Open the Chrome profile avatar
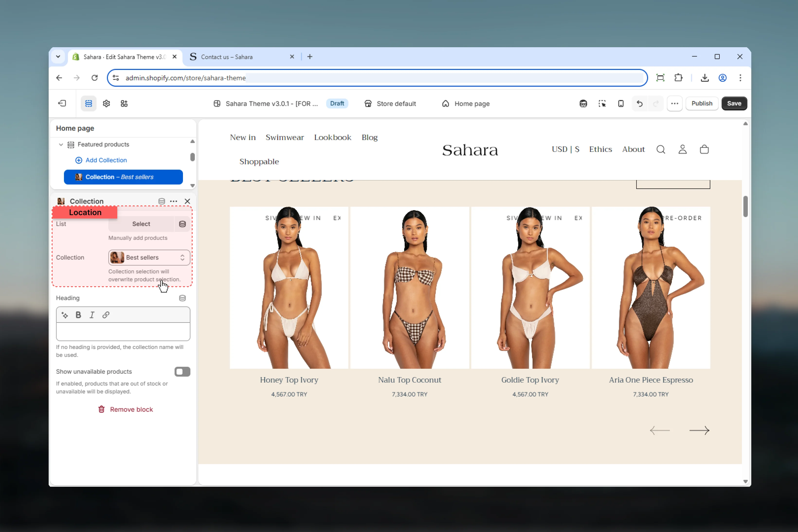Viewport: 798px width, 532px height. pos(723,78)
